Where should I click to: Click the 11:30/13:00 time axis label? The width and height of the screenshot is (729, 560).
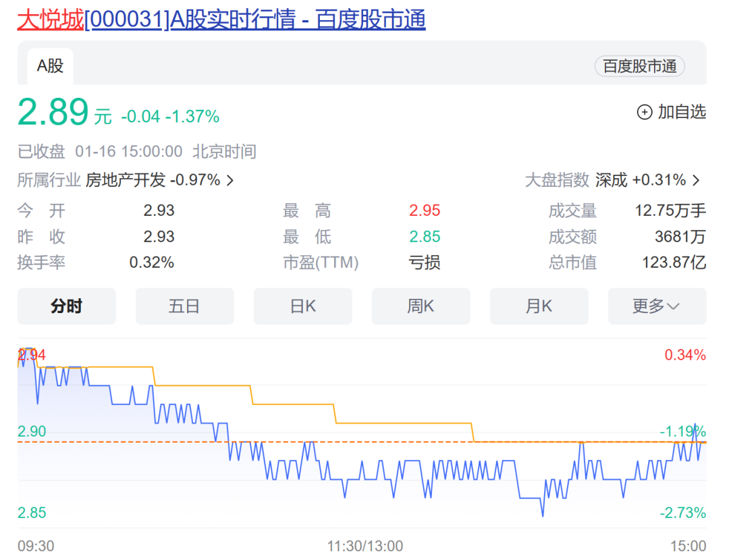(x=365, y=546)
